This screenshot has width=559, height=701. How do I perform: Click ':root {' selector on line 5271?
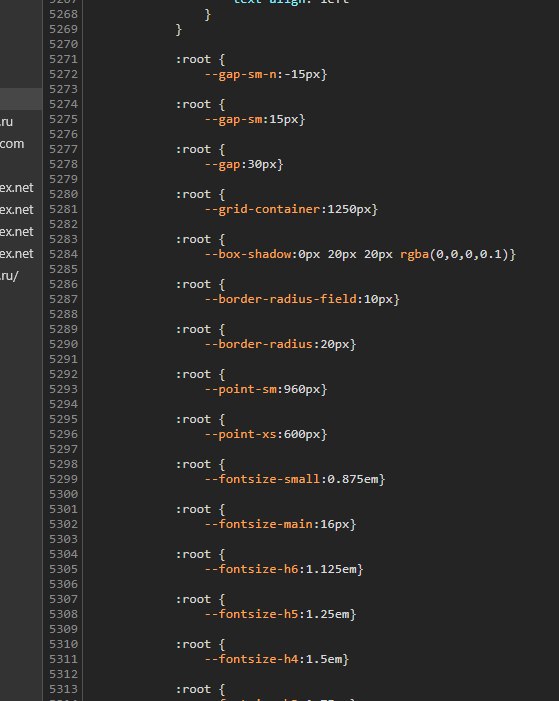(200, 59)
